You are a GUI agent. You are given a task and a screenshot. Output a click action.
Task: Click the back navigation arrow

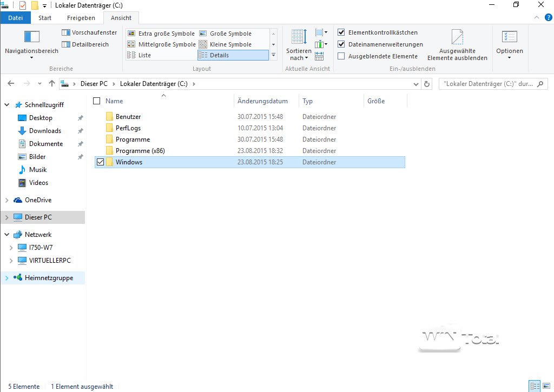point(11,84)
